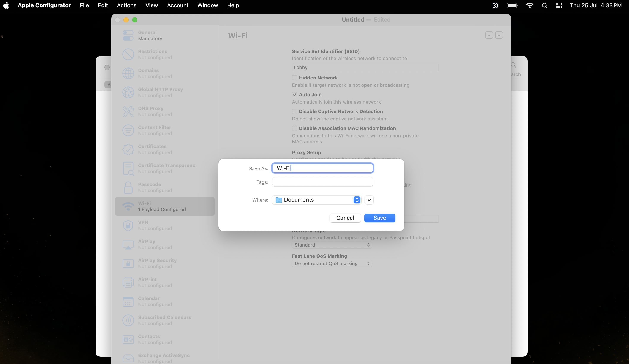629x364 pixels.
Task: Open the Apple menu
Action: click(x=6, y=5)
